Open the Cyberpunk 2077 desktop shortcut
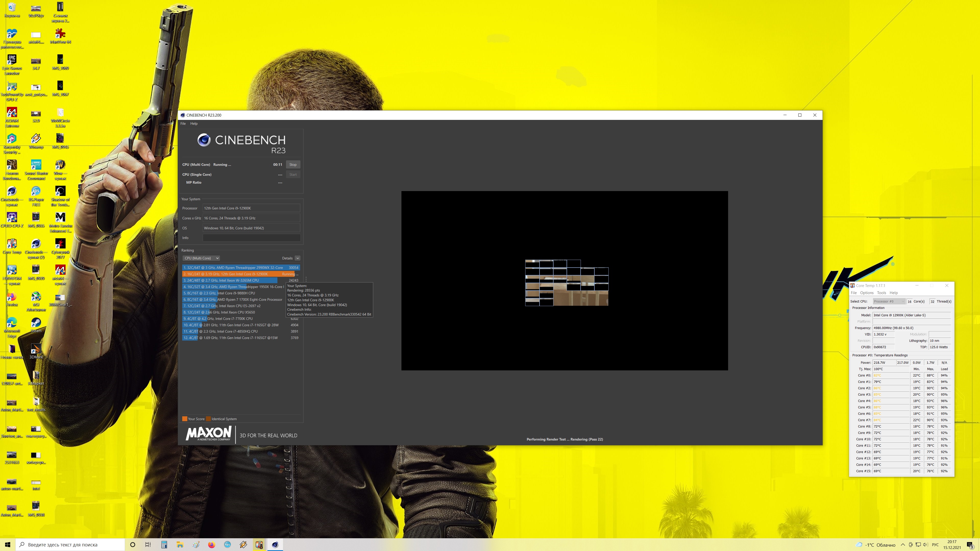The width and height of the screenshot is (980, 551). (60, 244)
